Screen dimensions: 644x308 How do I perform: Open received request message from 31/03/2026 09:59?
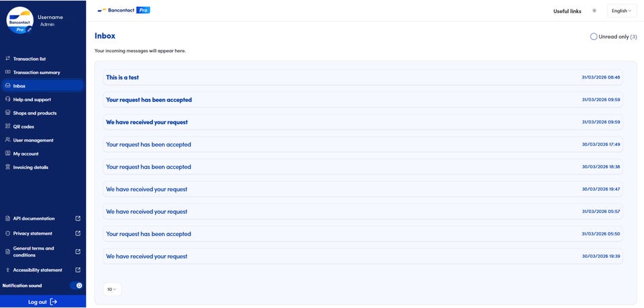(363, 122)
